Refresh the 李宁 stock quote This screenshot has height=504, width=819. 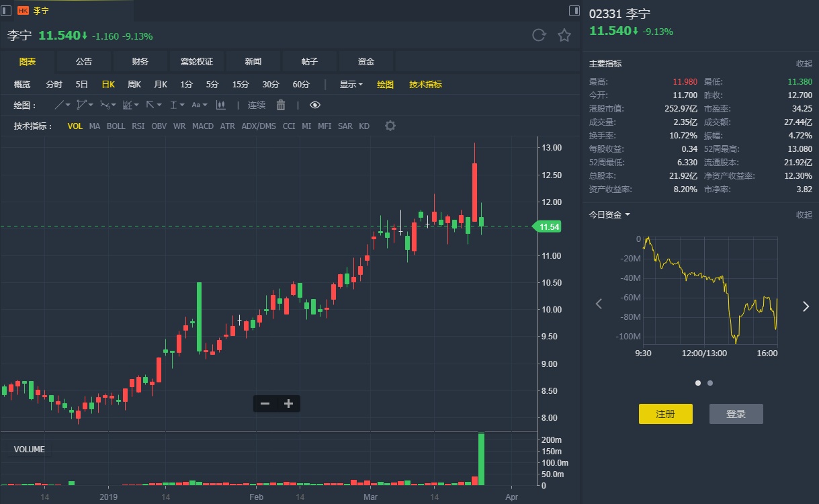pyautogui.click(x=539, y=36)
